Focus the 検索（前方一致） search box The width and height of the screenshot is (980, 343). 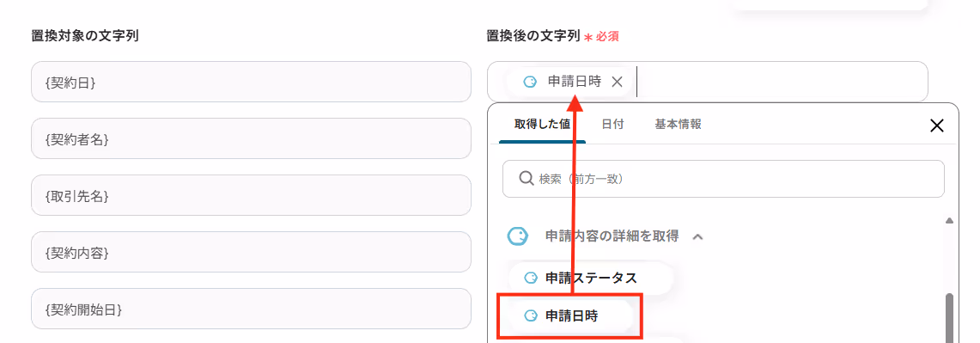click(x=723, y=179)
